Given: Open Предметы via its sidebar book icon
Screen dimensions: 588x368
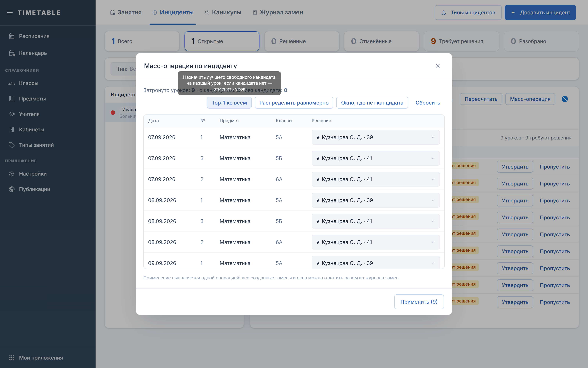Looking at the screenshot, I should (12, 99).
